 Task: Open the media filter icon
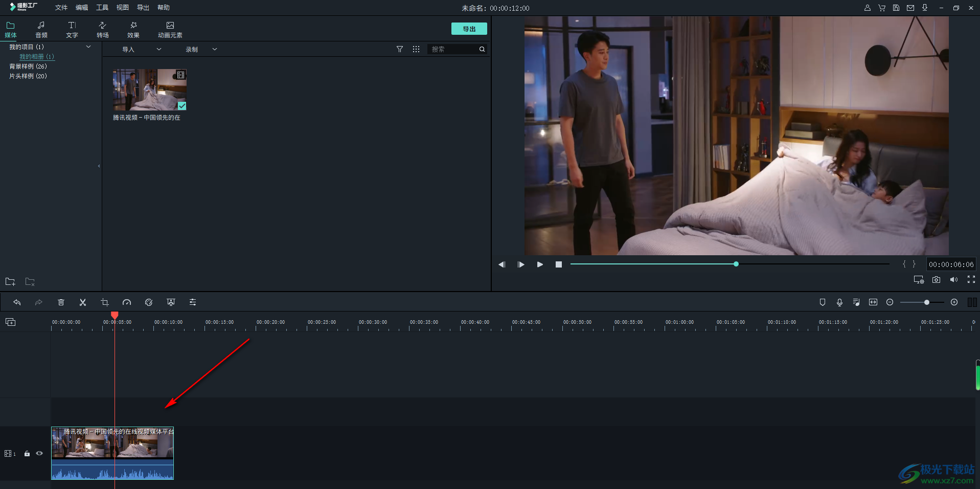[400, 49]
